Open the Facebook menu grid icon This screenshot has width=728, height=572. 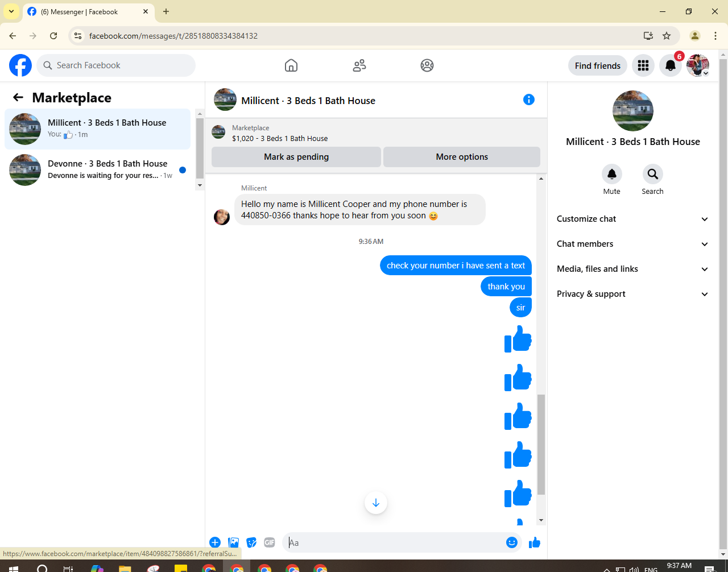point(643,65)
